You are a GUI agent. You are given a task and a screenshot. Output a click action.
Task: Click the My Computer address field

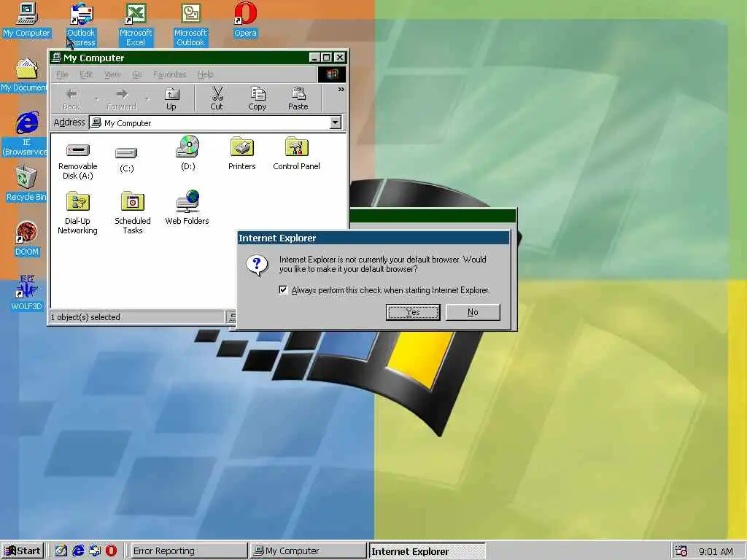[210, 122]
